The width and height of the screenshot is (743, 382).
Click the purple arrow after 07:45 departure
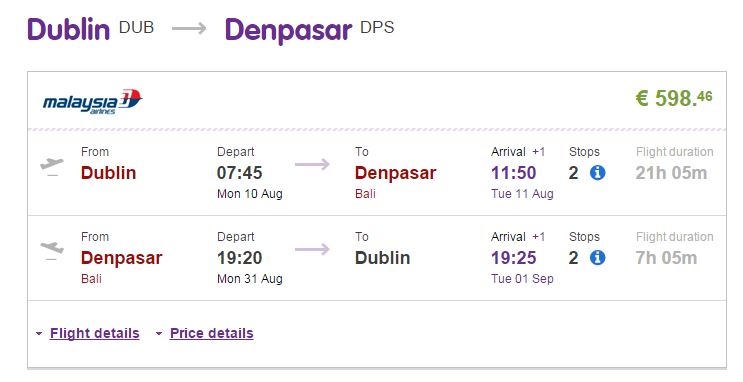pos(312,164)
